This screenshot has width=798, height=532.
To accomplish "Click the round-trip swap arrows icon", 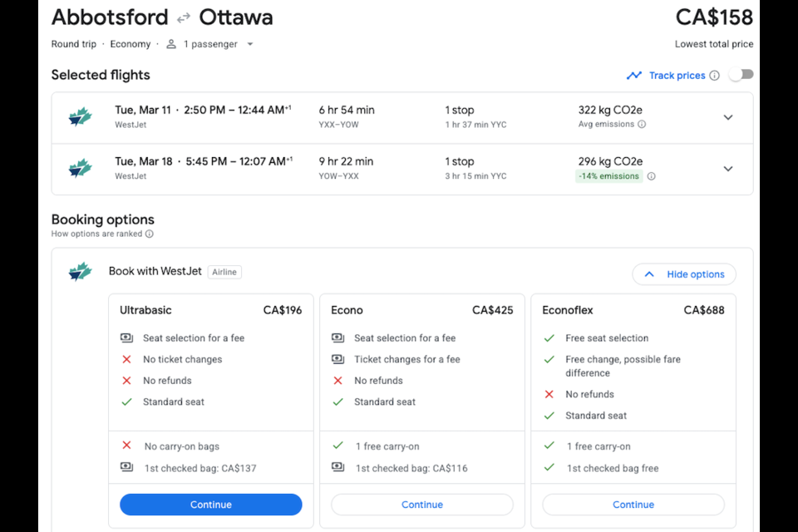I will tap(183, 18).
